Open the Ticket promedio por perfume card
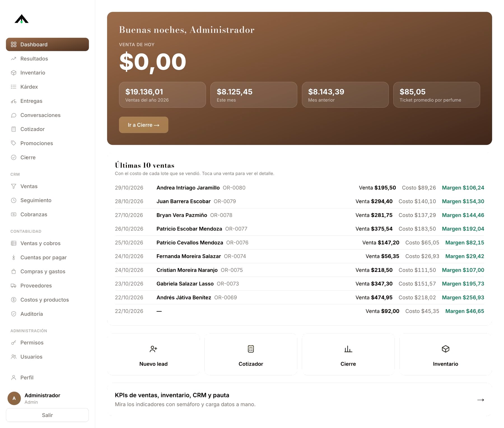Viewport: 504px width, 428px height. pyautogui.click(x=437, y=95)
